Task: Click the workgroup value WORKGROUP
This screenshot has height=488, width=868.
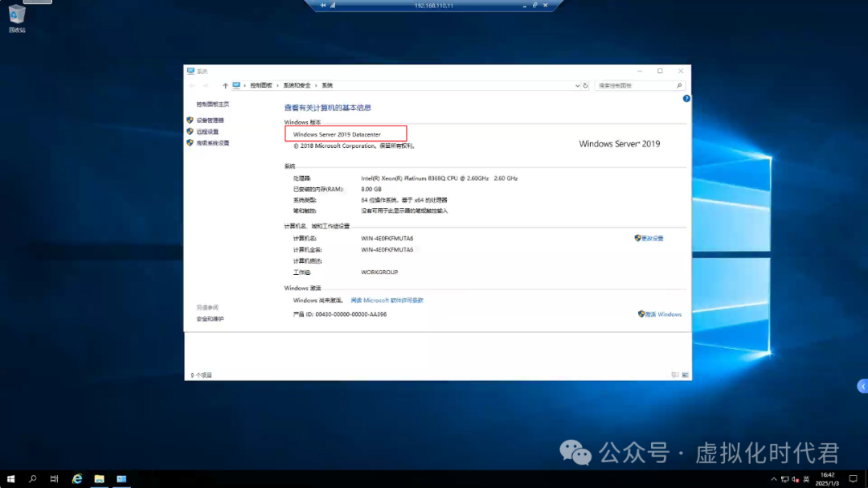Action: point(379,273)
